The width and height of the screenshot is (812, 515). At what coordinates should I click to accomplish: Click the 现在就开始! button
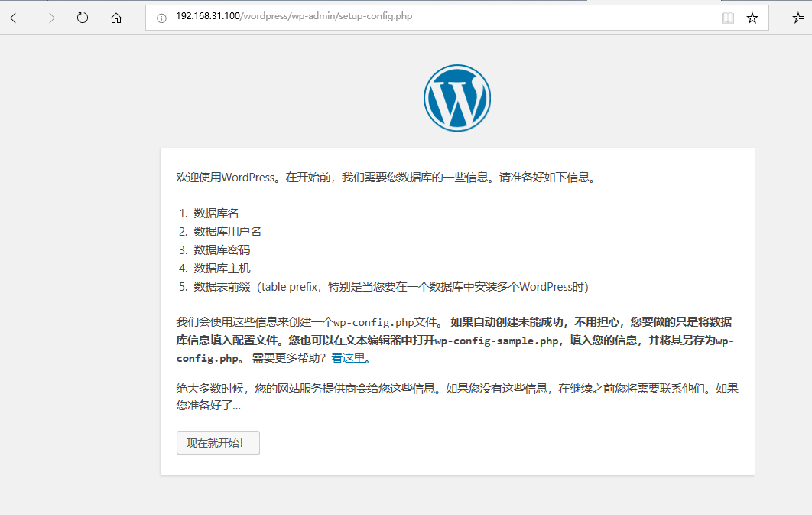(218, 443)
